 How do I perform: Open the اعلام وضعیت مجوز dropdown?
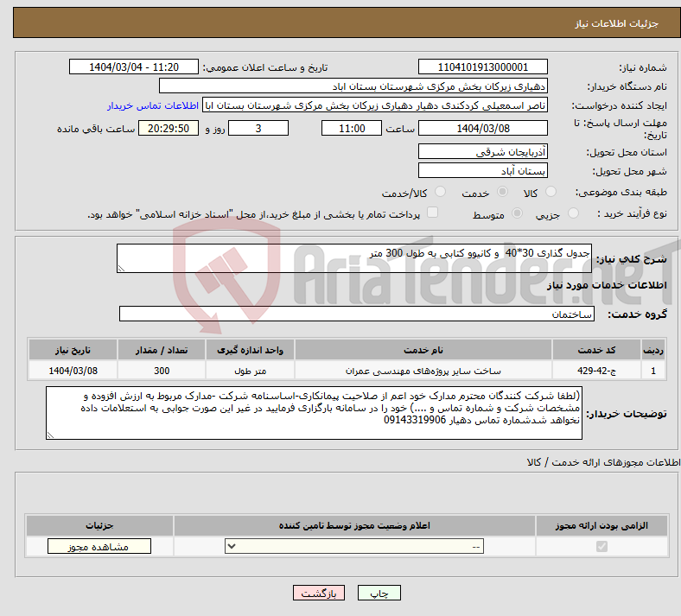354,546
